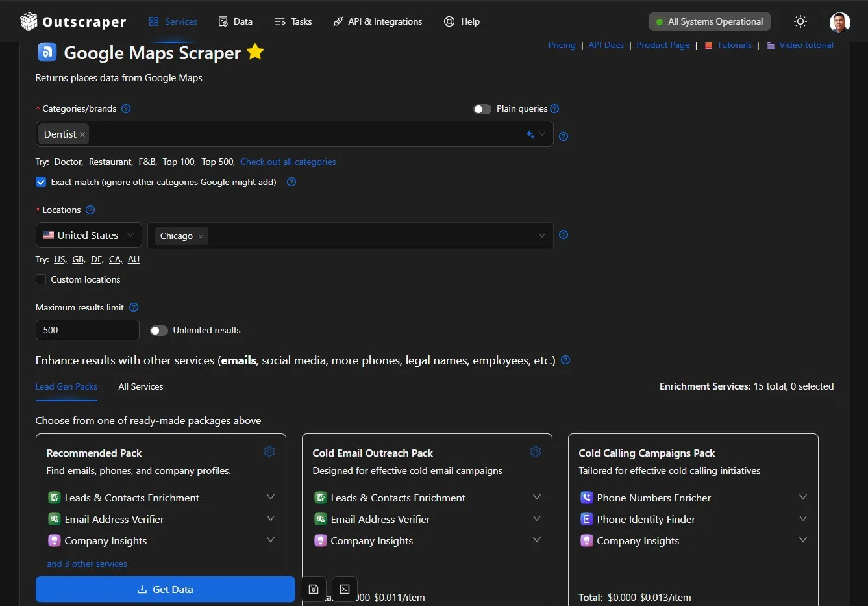Switch to the All Services tab

(141, 386)
